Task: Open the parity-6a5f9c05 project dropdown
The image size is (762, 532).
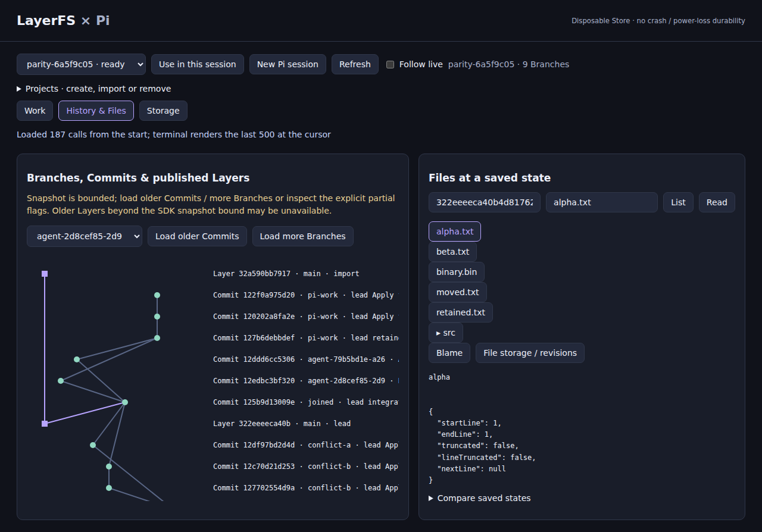Action: tap(81, 64)
